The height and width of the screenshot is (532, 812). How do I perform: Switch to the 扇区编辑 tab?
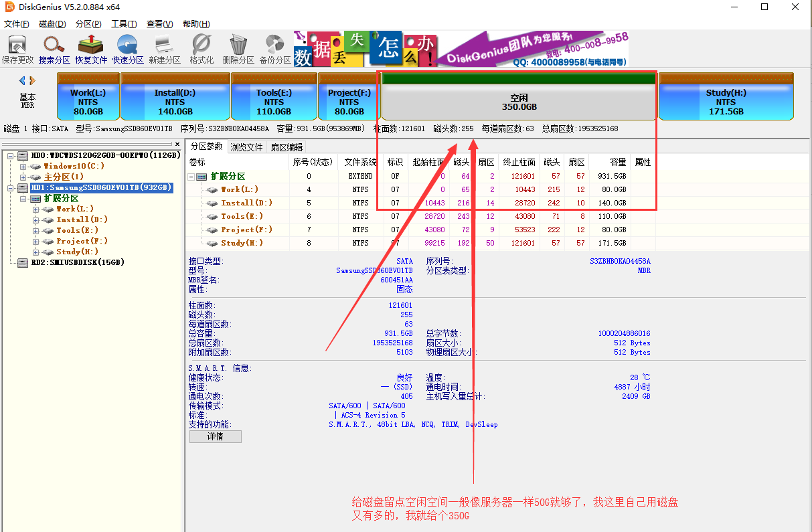tap(287, 147)
